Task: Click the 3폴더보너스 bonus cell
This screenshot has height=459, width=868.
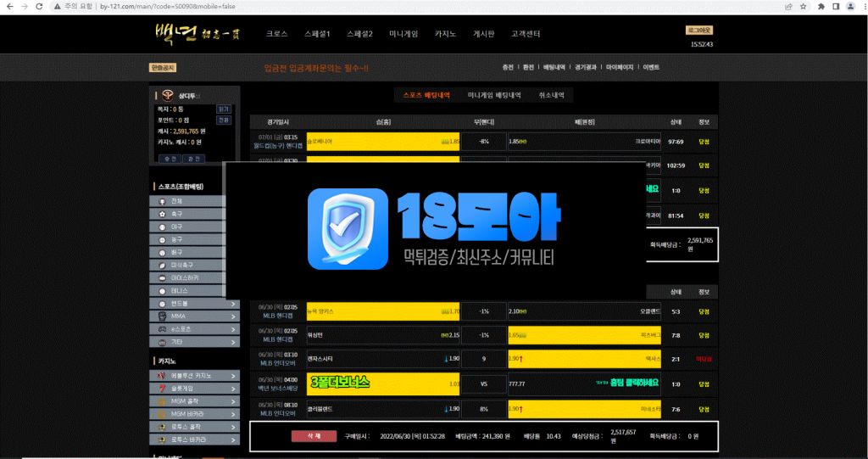Action: click(x=383, y=383)
